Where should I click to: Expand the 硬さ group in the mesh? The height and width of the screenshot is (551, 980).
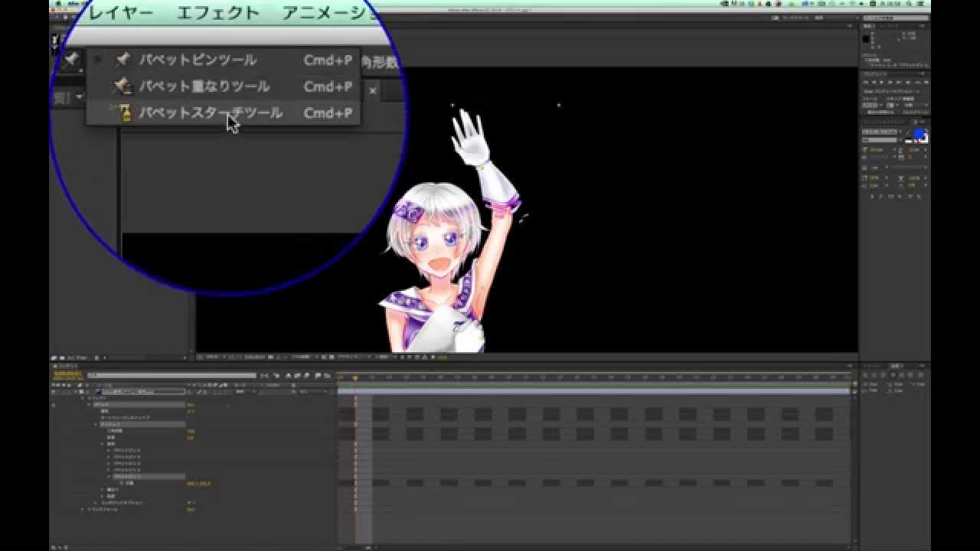[102, 496]
